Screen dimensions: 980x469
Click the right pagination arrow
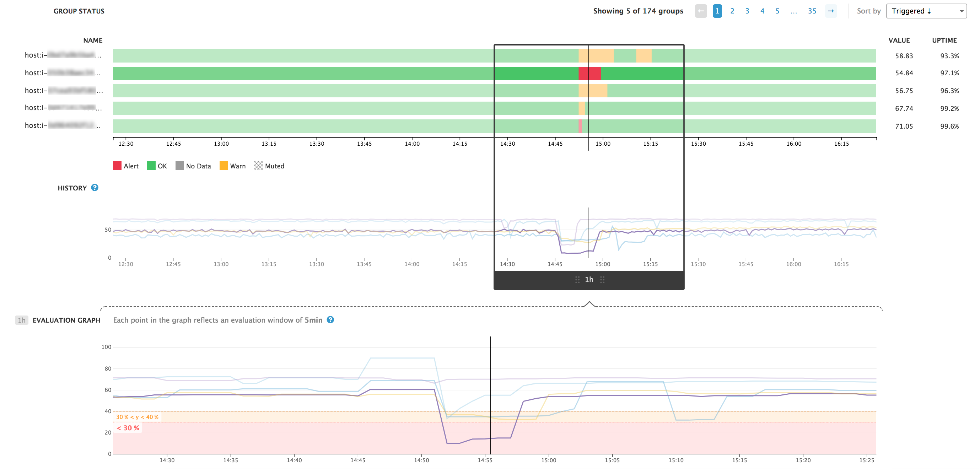coord(830,11)
